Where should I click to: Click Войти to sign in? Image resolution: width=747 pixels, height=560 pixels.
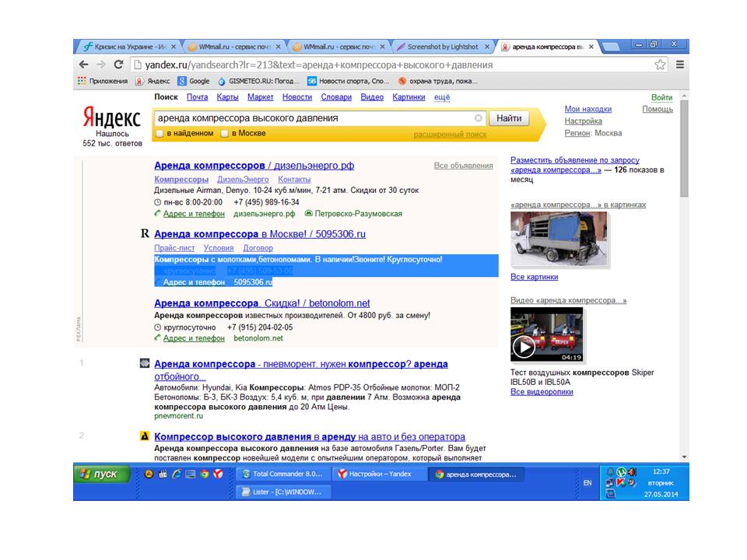(661, 98)
